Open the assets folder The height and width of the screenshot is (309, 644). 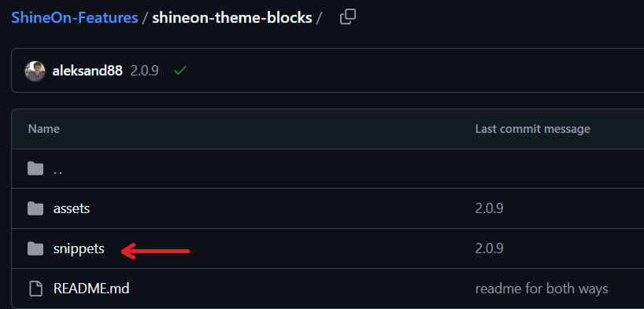[72, 208]
